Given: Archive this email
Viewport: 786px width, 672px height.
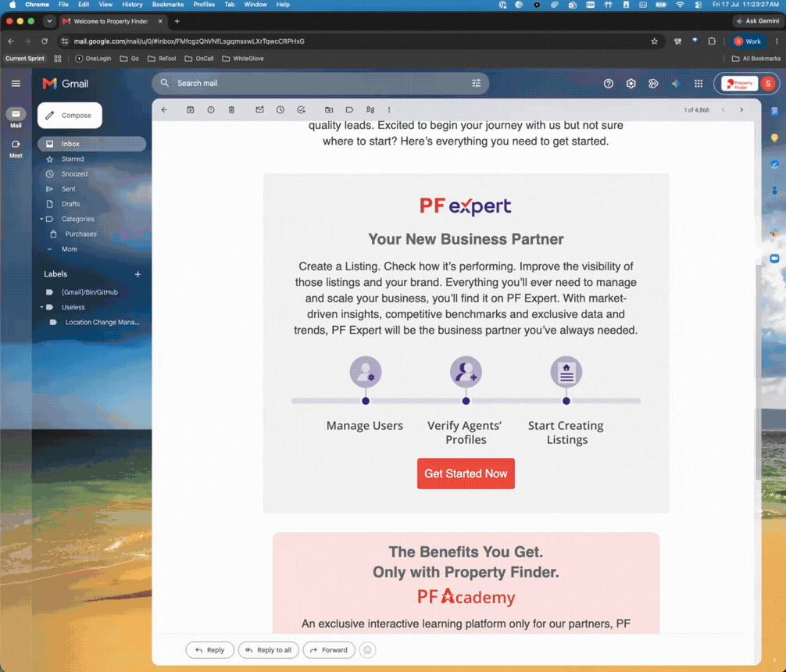Looking at the screenshot, I should tap(191, 110).
